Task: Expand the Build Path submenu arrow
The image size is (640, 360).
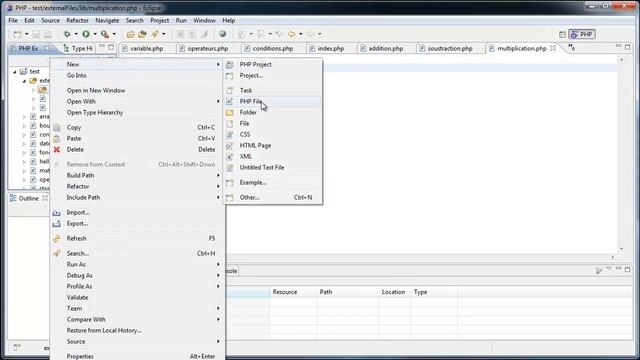Action: click(x=218, y=175)
